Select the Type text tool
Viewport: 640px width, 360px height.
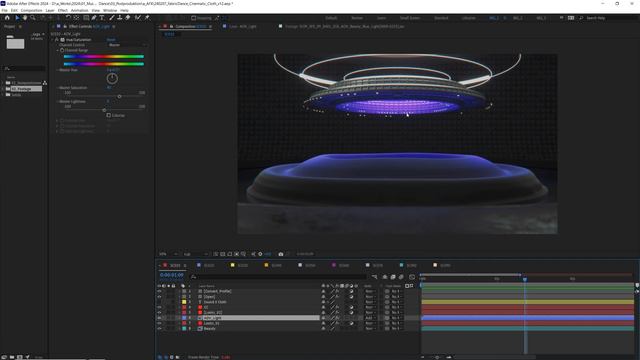[x=102, y=18]
